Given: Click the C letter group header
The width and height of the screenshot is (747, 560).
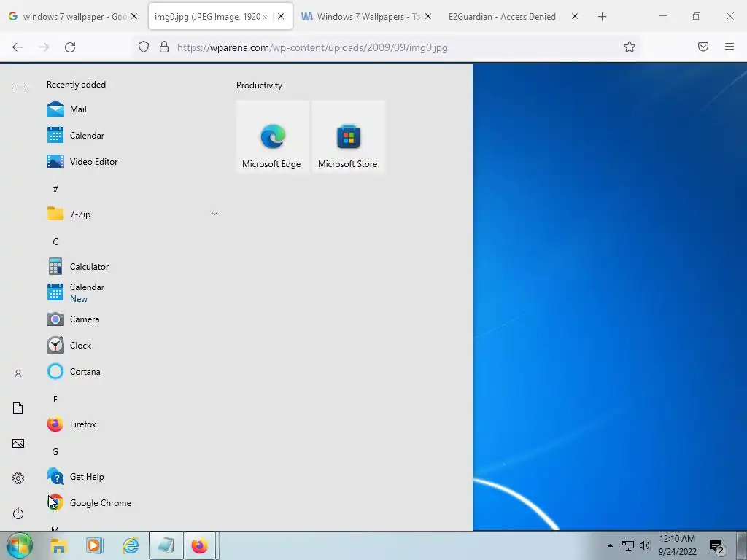Looking at the screenshot, I should pyautogui.click(x=55, y=242).
